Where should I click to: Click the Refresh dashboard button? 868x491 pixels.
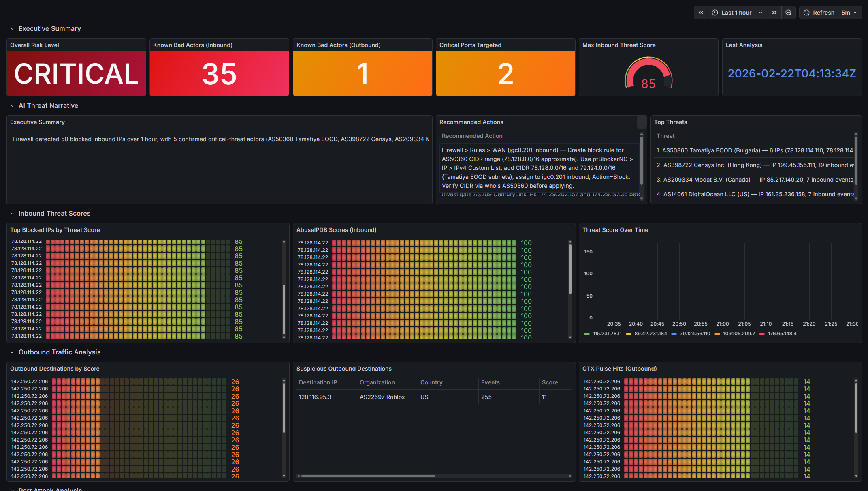coord(819,13)
